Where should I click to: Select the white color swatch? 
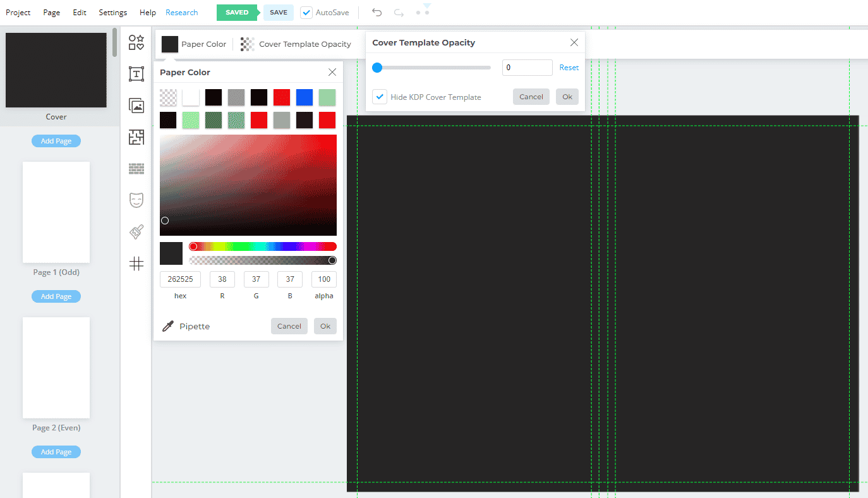(191, 97)
